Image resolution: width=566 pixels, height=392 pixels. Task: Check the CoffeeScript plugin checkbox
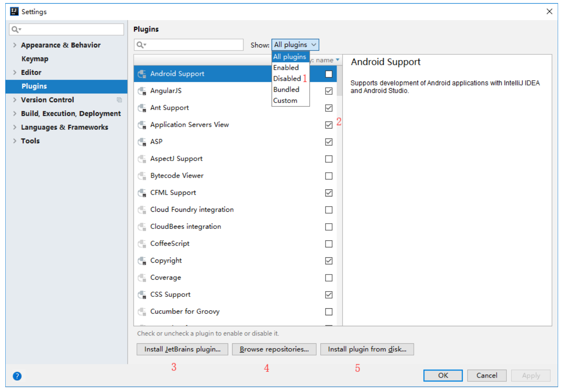[329, 243]
